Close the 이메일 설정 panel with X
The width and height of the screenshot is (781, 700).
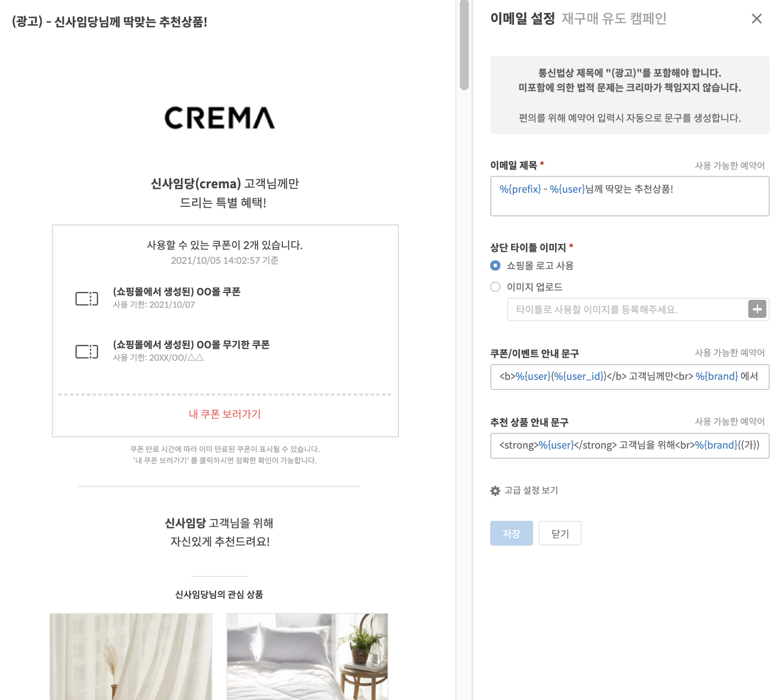tap(757, 19)
